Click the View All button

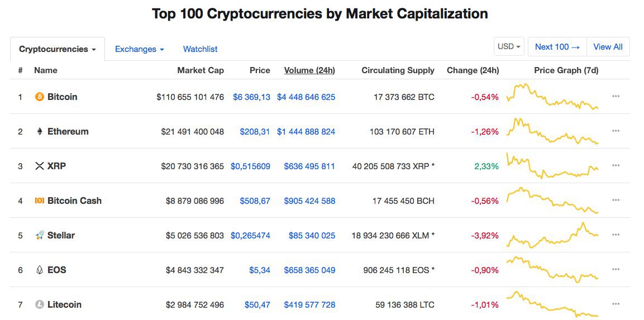tap(608, 47)
